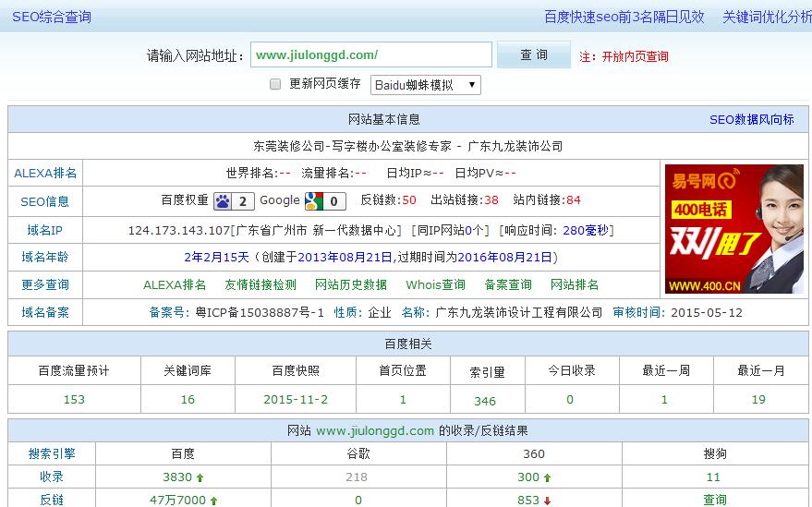Open the 友情链接检测 link
Viewport: 812px width, 507px height.
(261, 284)
